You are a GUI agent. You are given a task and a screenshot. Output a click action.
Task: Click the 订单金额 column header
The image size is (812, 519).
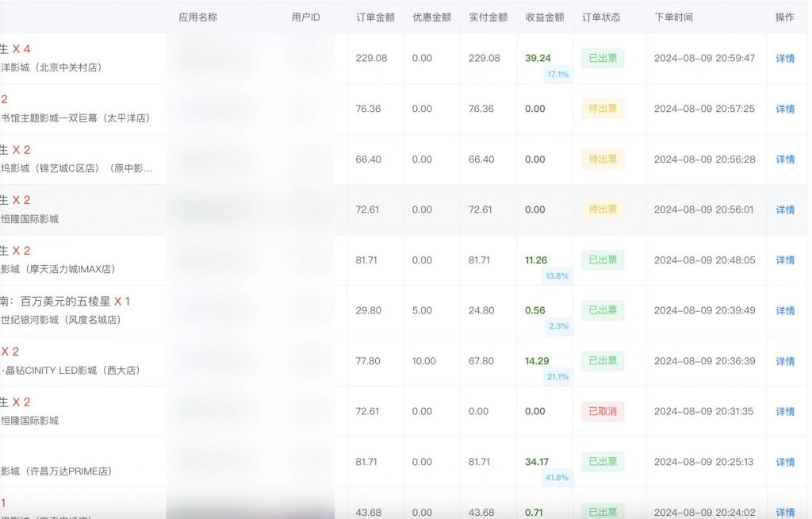click(x=375, y=17)
